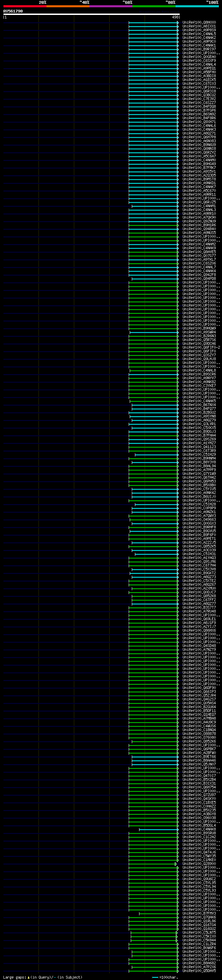Select hit label UniRef100_B9DGJ3
Image resolution: width=222 pixels, height=980 pixels.
click(x=199, y=431)
